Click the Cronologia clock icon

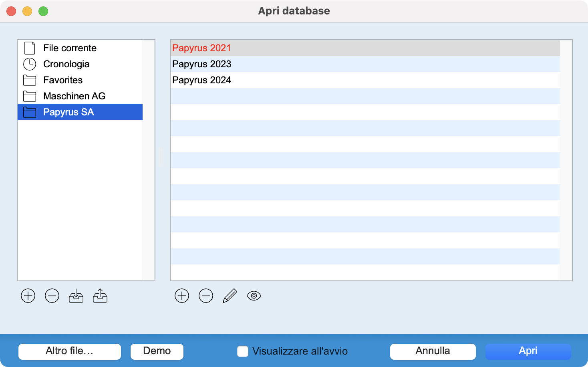pyautogui.click(x=30, y=64)
